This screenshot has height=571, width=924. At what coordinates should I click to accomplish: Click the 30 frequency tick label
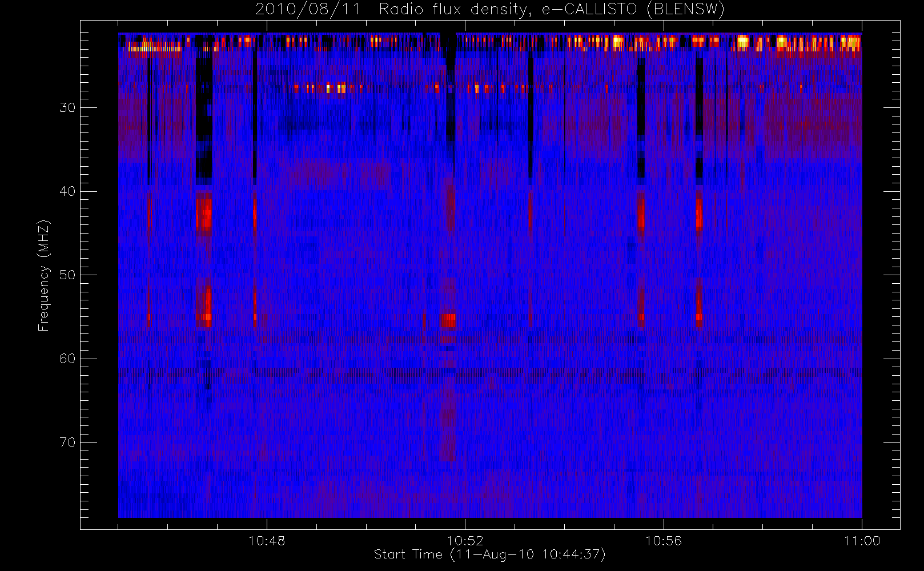(67, 107)
